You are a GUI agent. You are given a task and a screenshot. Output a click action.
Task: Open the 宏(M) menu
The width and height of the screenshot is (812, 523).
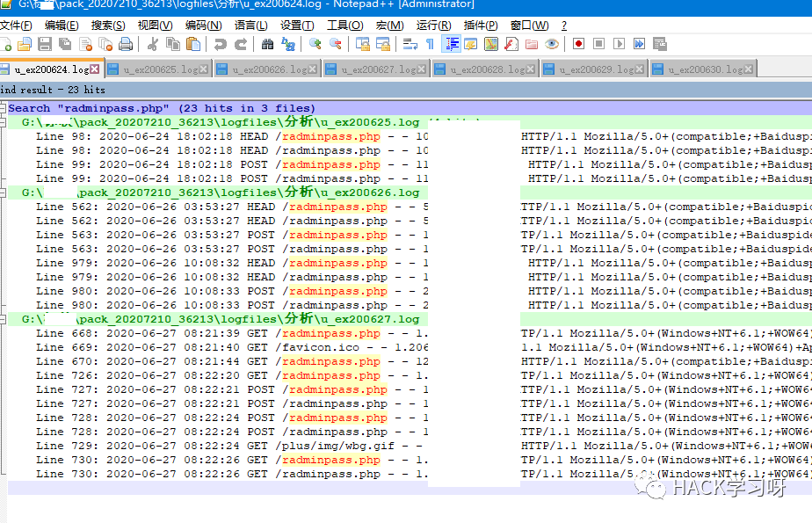pos(390,25)
